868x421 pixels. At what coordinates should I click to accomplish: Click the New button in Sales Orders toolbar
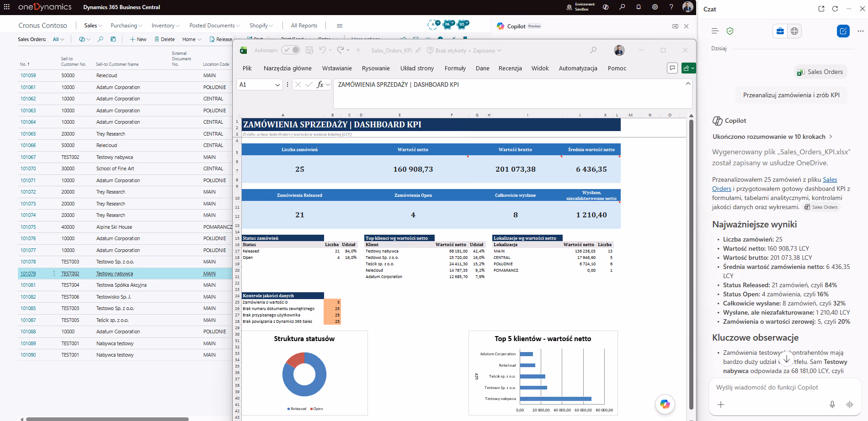pos(138,39)
